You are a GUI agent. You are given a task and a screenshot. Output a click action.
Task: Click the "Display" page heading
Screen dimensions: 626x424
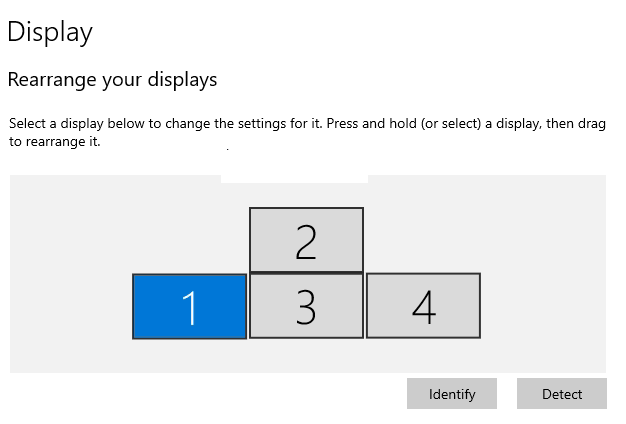tap(50, 32)
